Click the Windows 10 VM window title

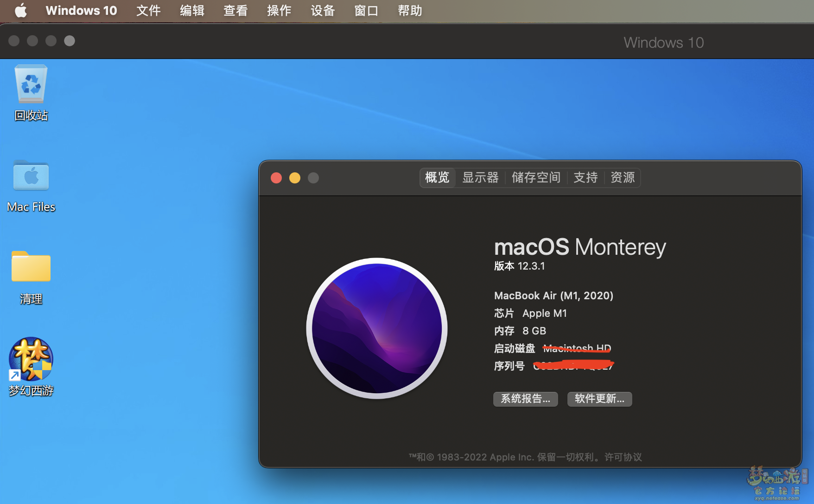pos(664,43)
